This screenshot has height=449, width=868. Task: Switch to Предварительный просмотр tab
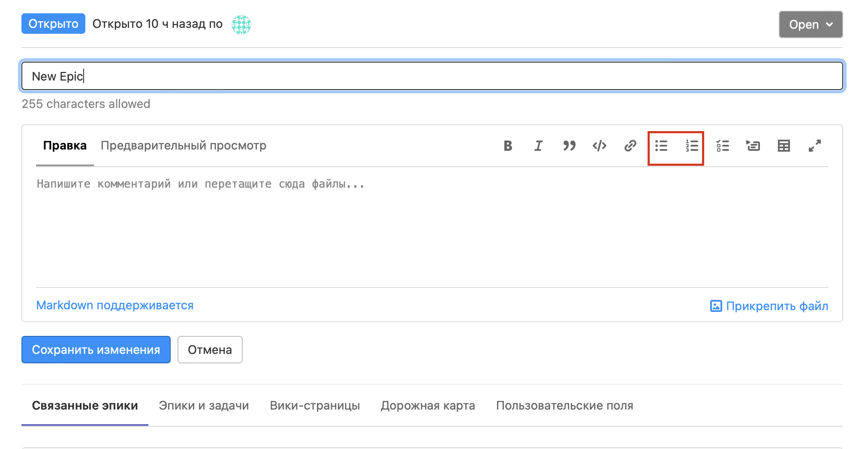184,146
